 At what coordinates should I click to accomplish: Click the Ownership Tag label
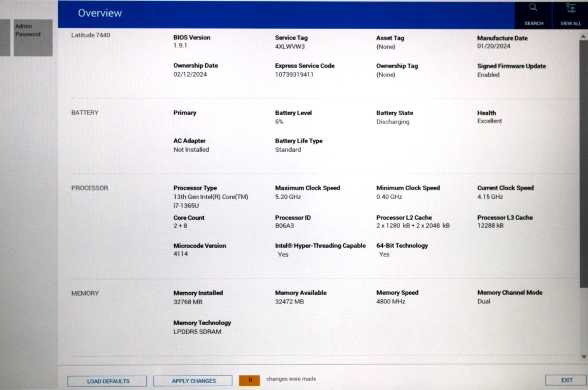(x=397, y=66)
